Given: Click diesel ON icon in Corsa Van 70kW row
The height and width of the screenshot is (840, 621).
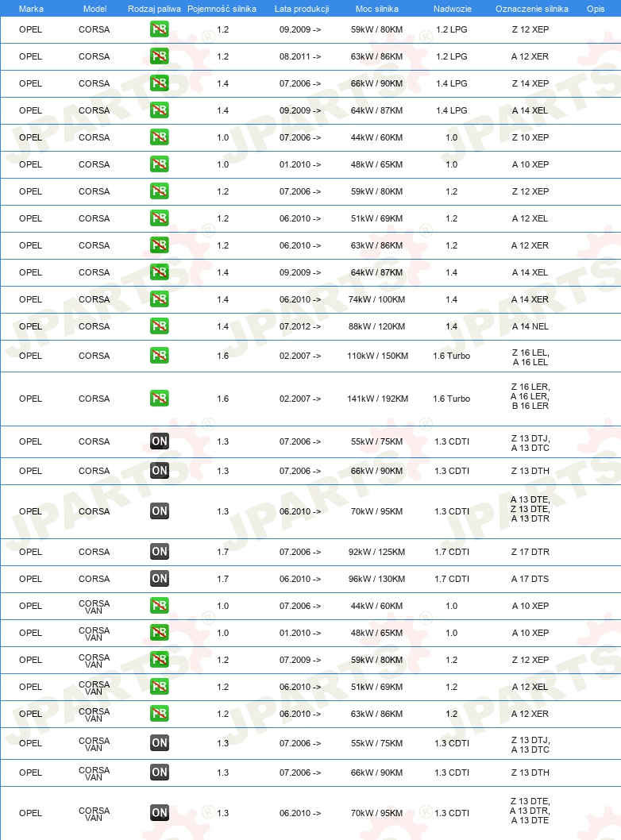Looking at the screenshot, I should pos(159,813).
